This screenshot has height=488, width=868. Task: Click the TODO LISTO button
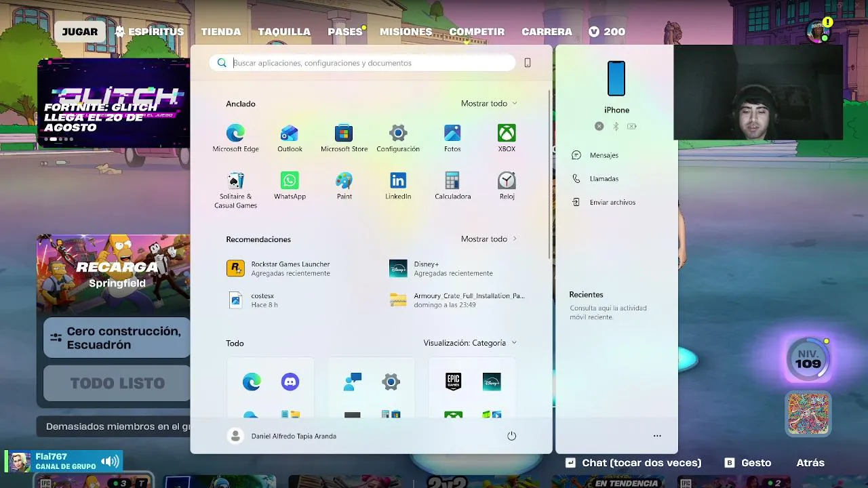117,383
